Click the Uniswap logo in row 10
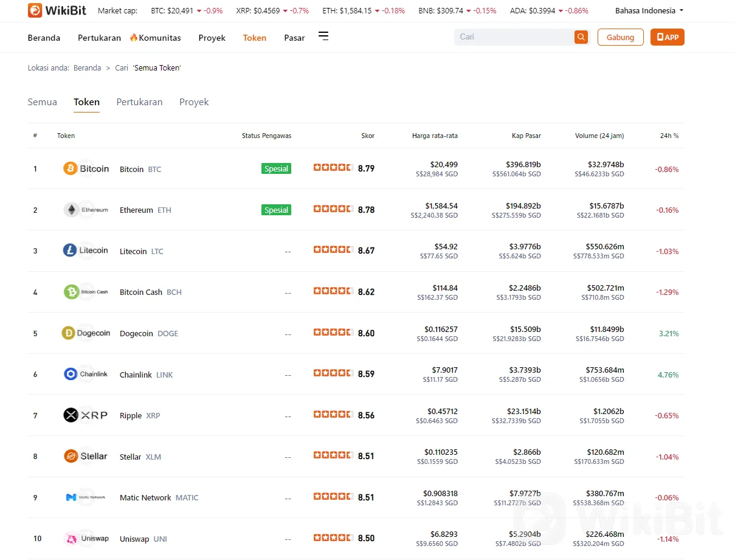 pos(87,539)
